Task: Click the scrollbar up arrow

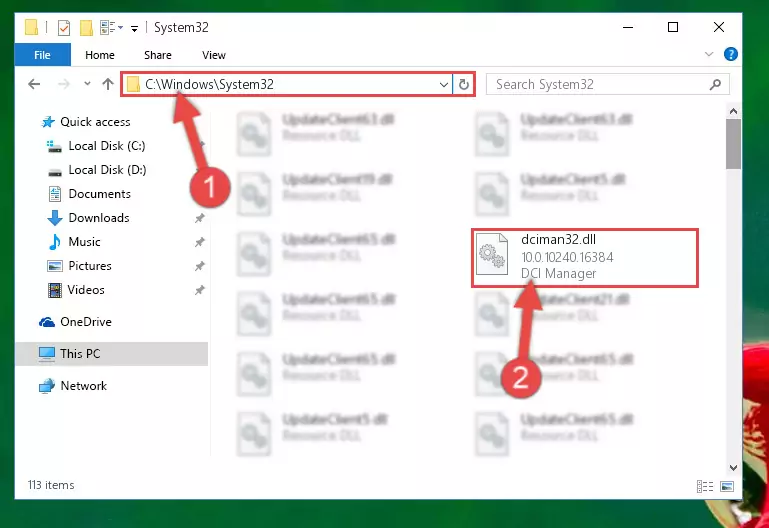Action: coord(733,111)
